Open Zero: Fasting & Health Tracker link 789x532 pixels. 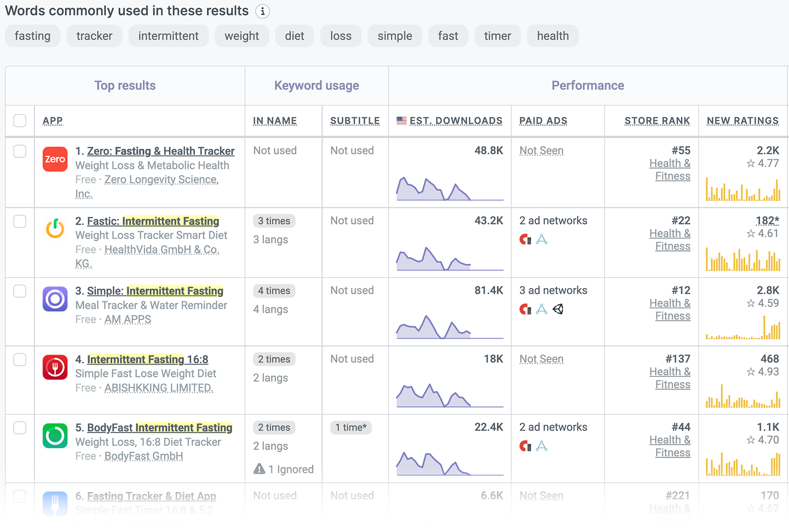tap(161, 151)
